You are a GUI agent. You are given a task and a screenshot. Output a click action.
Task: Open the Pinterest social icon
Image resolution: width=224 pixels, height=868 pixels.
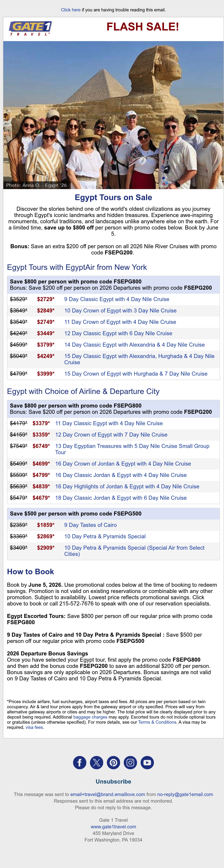pos(113,763)
